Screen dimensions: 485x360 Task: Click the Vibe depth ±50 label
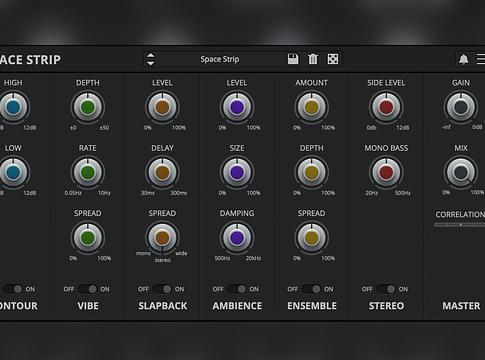[x=104, y=128]
